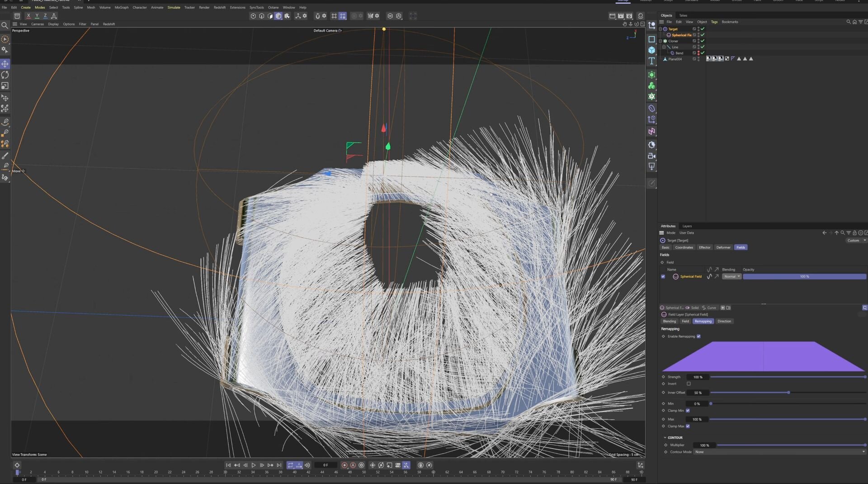Viewport: 868px width, 484px height.
Task: Click Play Forward in the timeline
Action: tap(254, 465)
